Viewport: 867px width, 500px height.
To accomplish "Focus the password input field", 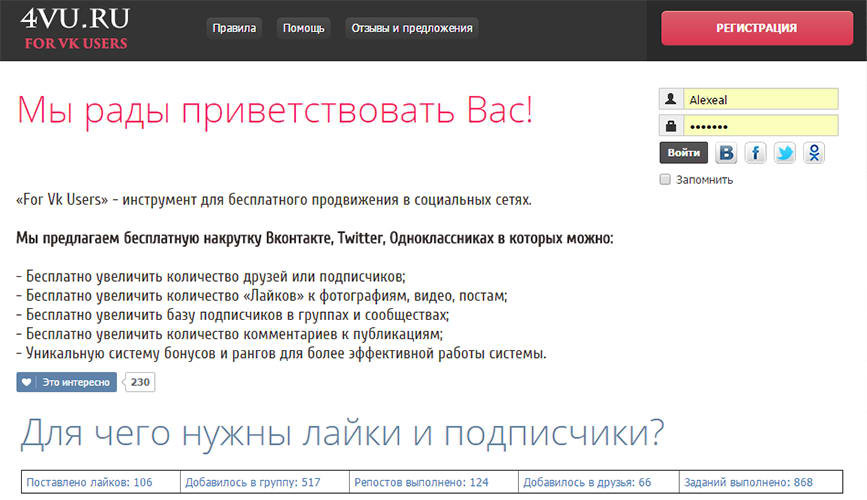I will click(x=761, y=126).
